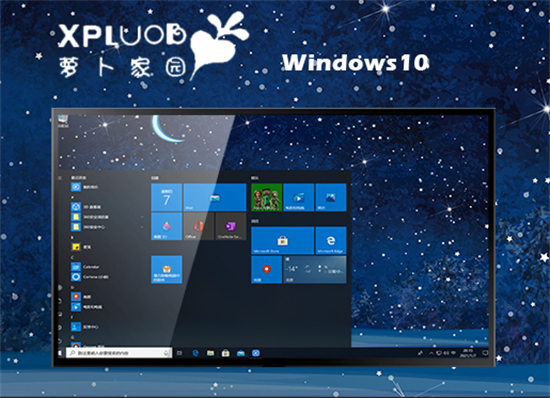Open the volume icon in the tray
This screenshot has height=398, width=550.
[447, 353]
